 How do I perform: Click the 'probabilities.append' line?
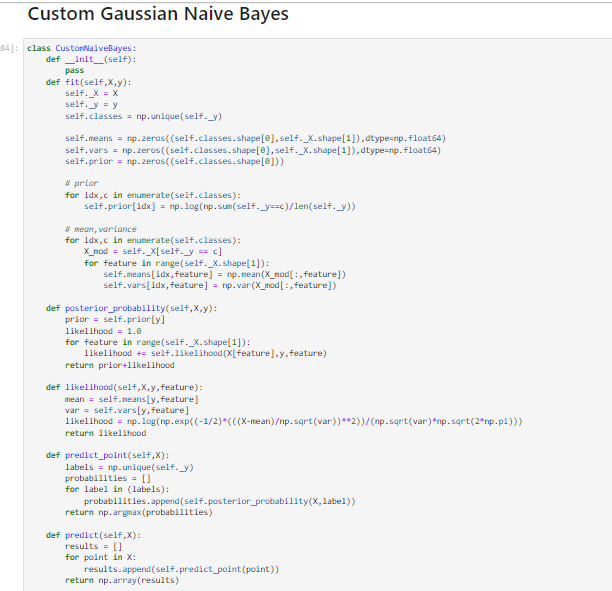click(x=220, y=501)
